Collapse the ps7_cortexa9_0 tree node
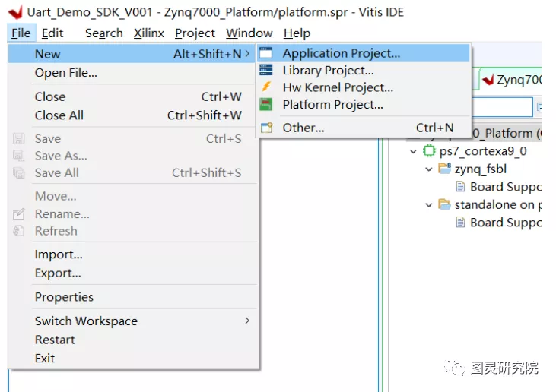The height and width of the screenshot is (392, 556). coord(413,152)
